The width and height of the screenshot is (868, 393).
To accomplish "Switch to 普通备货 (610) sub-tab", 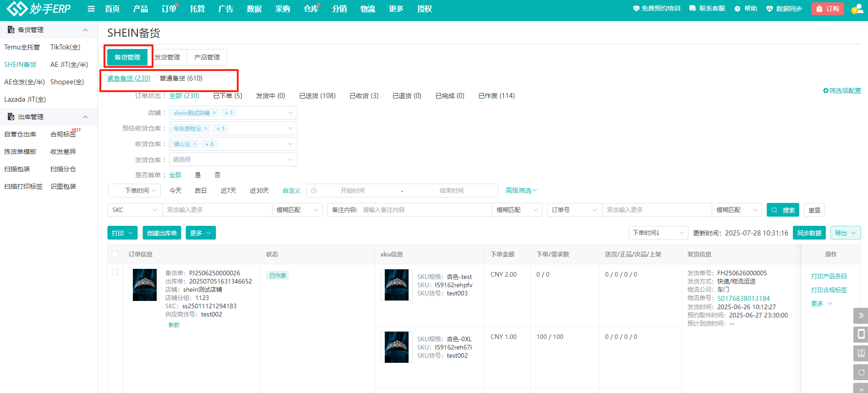I will point(181,78).
